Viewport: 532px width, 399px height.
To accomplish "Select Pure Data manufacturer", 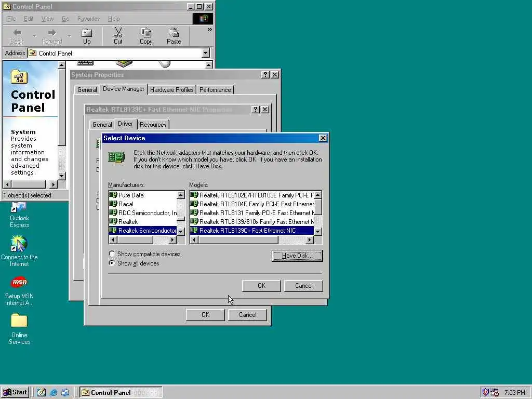I will click(x=143, y=195).
